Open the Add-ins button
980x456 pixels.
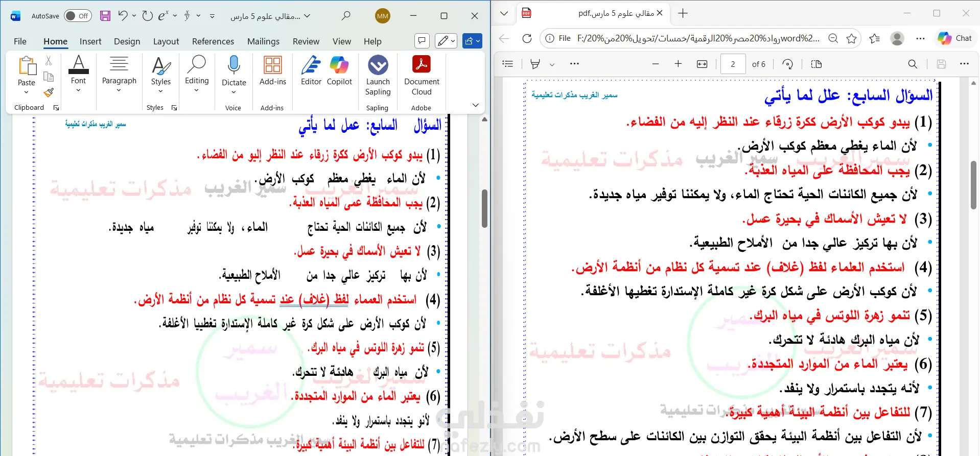point(273,70)
